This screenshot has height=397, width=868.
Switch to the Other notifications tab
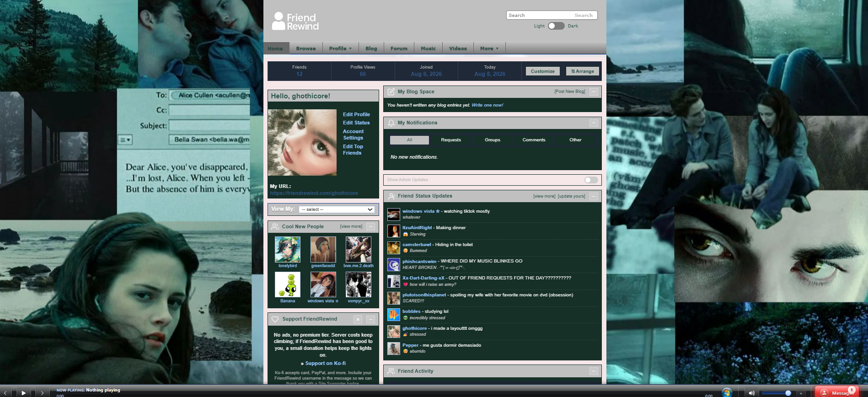click(575, 140)
